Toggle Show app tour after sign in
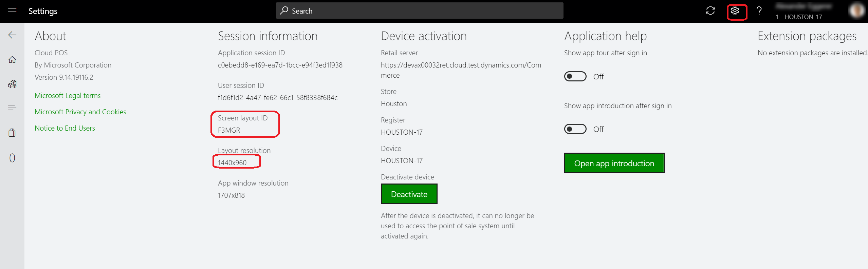This screenshot has width=868, height=269. (575, 76)
